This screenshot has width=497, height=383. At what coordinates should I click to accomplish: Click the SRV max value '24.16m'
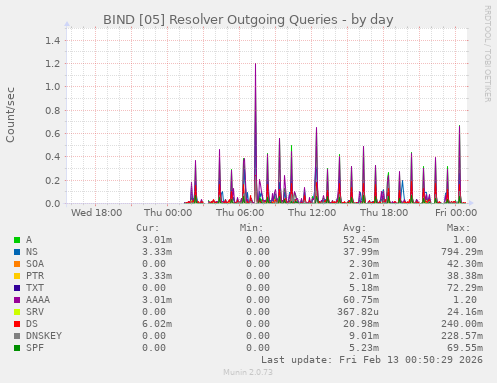coord(465,312)
